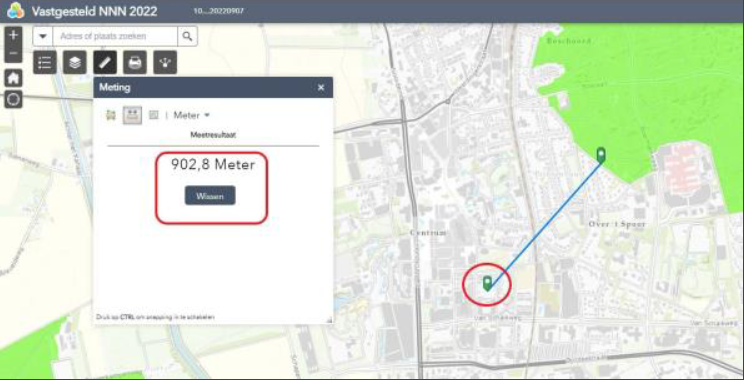Click the green end marker near the forest

[x=601, y=155]
